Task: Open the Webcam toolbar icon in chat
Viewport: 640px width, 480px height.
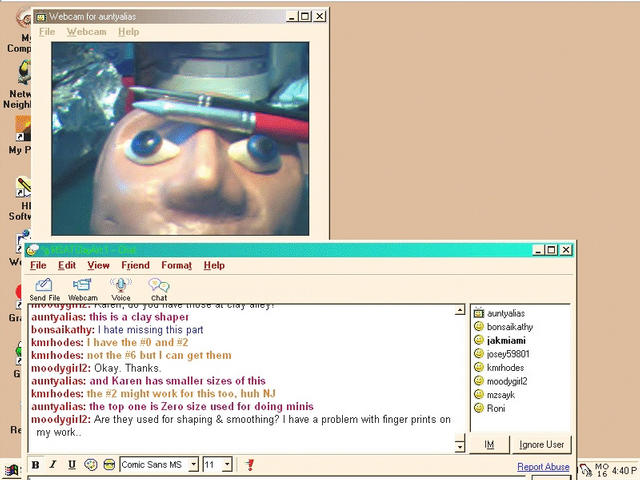Action: (82, 289)
